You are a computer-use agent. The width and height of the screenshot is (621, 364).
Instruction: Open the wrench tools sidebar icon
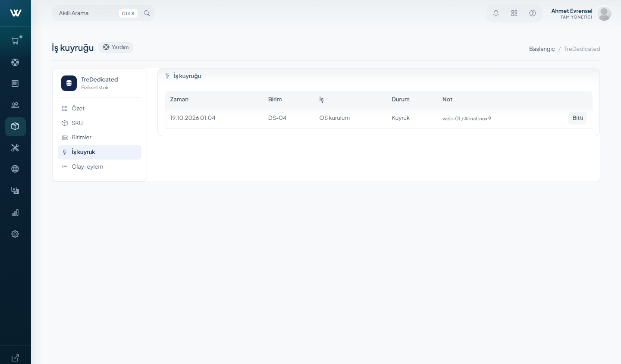click(x=15, y=147)
